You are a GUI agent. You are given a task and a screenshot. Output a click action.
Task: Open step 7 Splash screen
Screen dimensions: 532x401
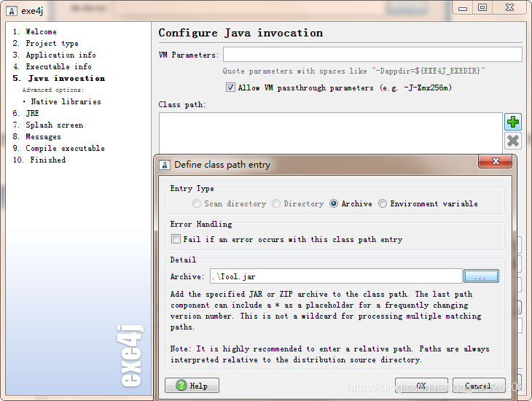[47, 125]
